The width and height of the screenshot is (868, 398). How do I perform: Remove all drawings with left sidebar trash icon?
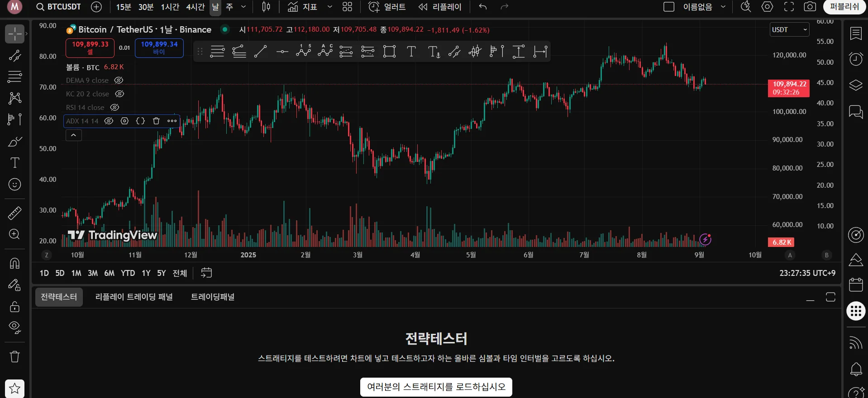[x=14, y=357]
